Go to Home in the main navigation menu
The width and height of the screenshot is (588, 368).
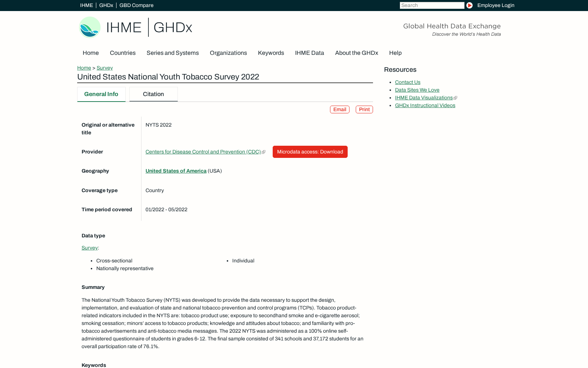pos(91,53)
